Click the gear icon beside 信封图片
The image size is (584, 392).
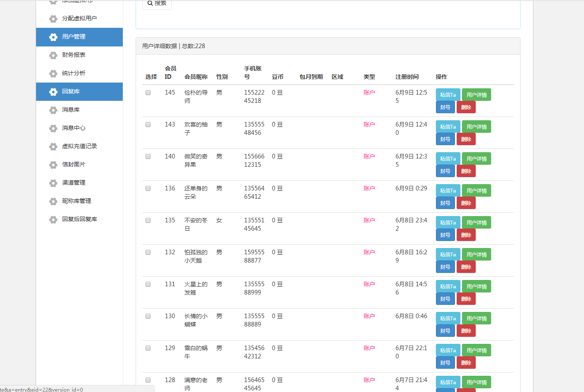coord(53,165)
